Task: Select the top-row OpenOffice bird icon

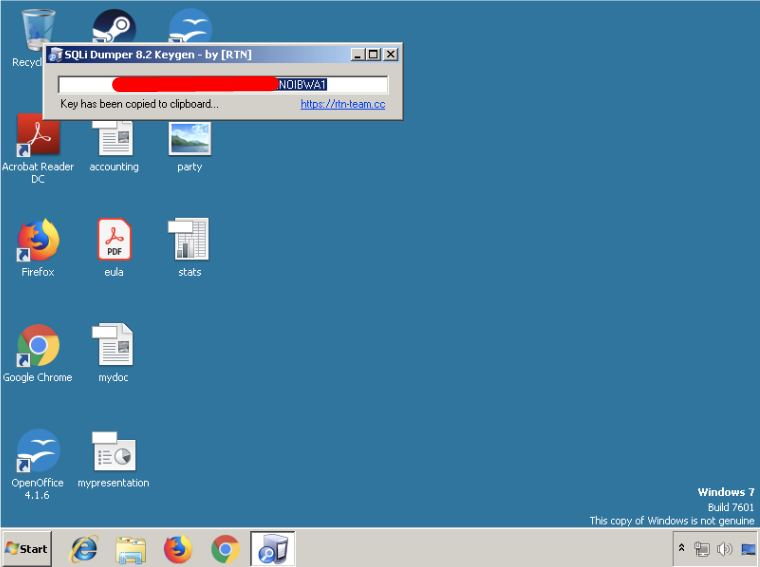Action: click(190, 26)
